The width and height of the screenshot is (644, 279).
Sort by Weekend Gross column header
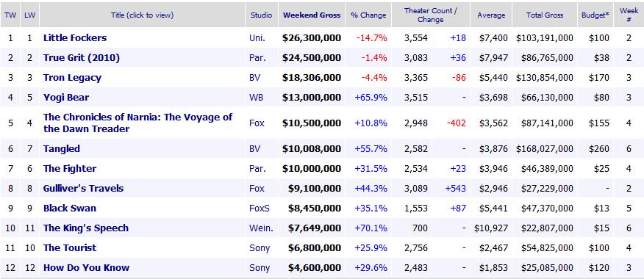click(x=312, y=15)
